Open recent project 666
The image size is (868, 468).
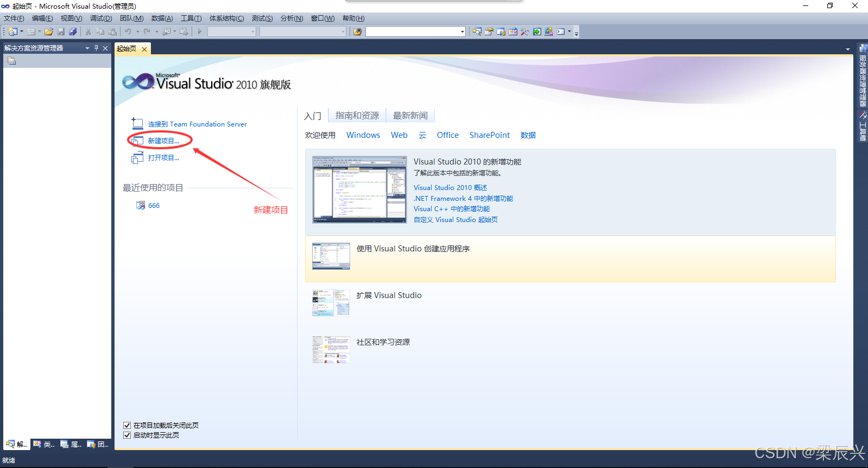click(154, 206)
